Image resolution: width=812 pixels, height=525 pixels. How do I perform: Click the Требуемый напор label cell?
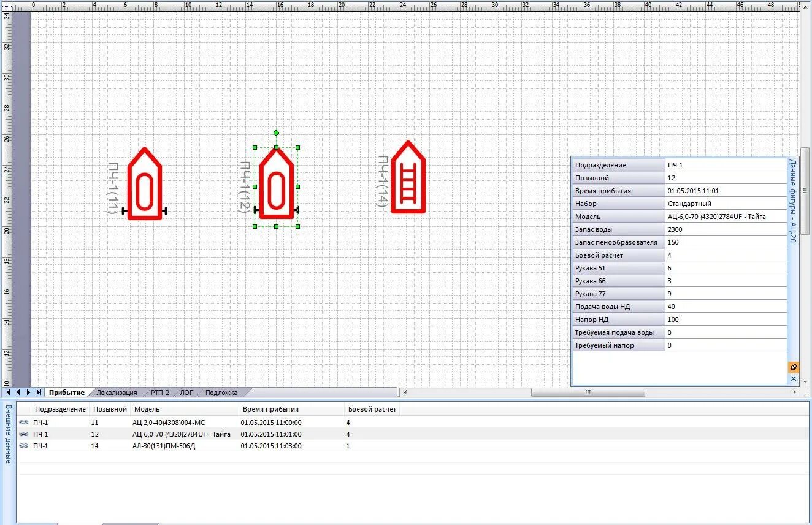[x=618, y=345]
